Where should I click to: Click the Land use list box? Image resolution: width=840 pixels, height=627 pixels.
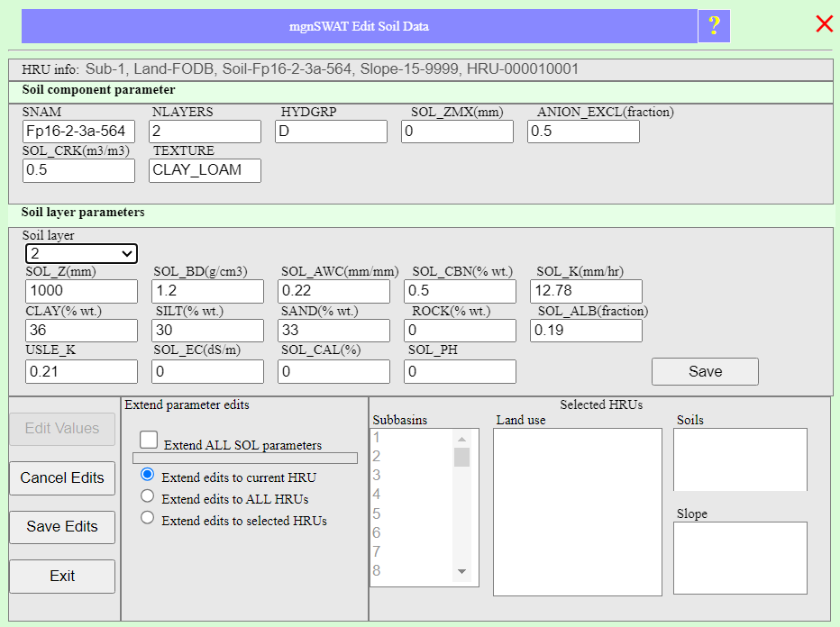click(x=578, y=512)
